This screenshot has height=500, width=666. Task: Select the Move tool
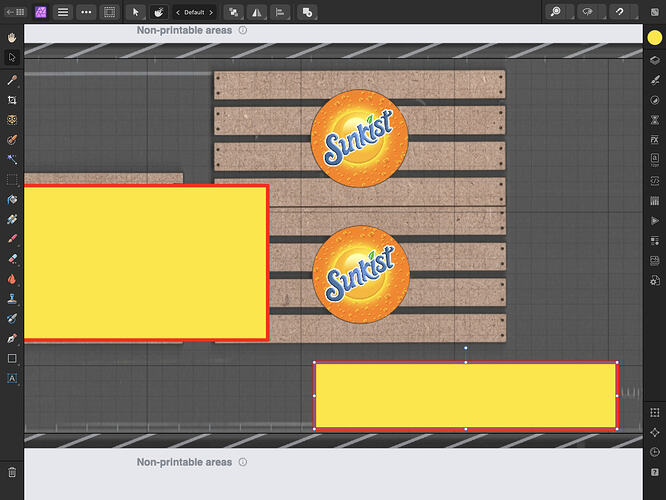(12, 57)
